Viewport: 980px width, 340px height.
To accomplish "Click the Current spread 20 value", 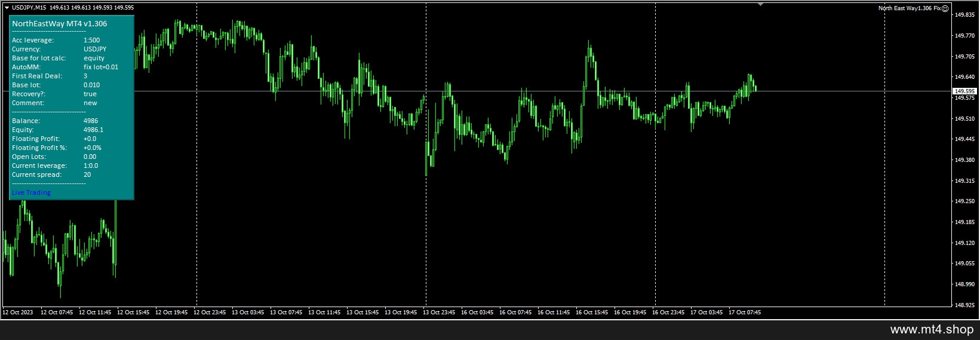I will [x=87, y=174].
